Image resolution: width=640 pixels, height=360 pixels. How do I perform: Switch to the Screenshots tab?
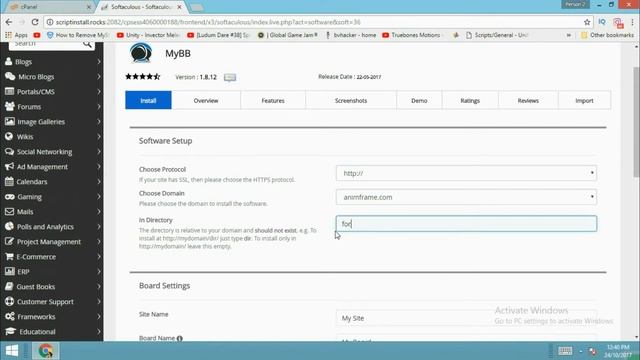(x=351, y=100)
